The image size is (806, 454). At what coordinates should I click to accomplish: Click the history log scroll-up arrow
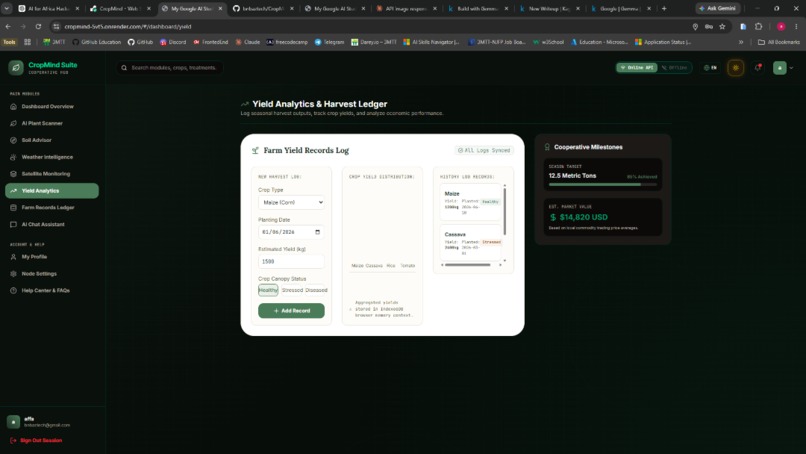[x=505, y=185]
